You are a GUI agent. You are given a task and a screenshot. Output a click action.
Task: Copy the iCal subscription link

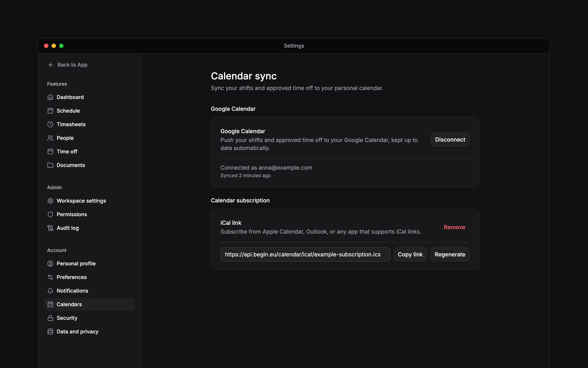point(410,255)
